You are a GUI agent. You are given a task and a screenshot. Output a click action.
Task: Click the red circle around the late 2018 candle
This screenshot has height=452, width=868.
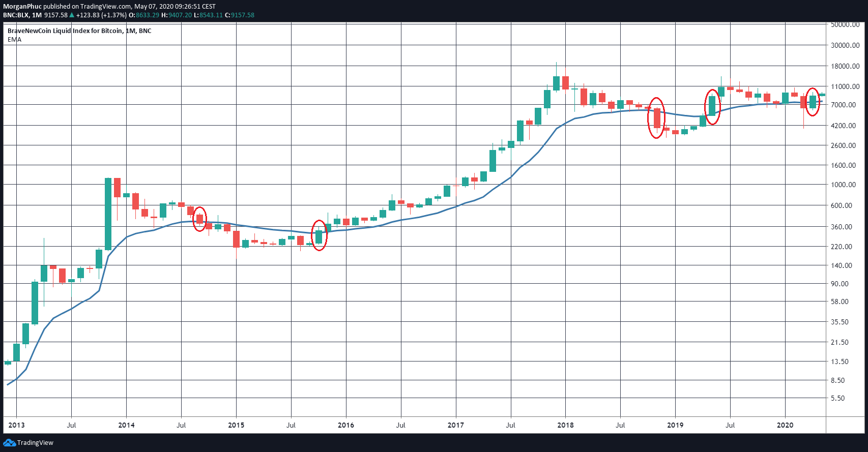click(x=656, y=118)
